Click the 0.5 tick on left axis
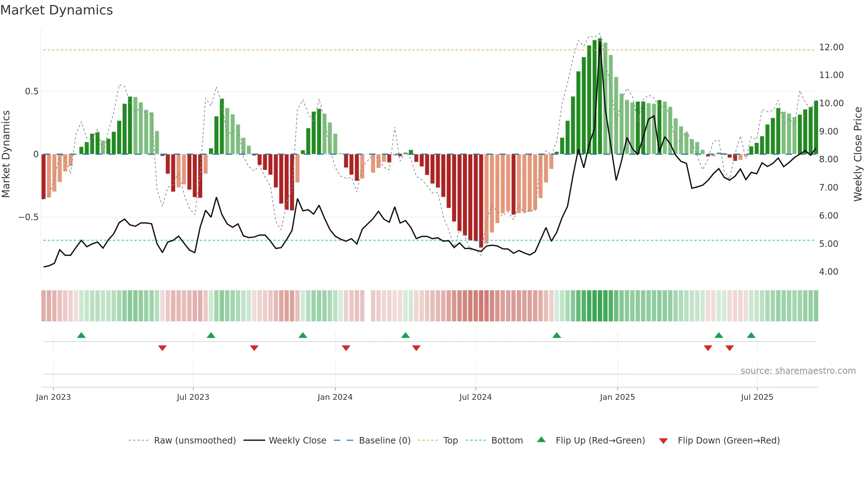Image resolution: width=868 pixels, height=488 pixels. coord(32,91)
